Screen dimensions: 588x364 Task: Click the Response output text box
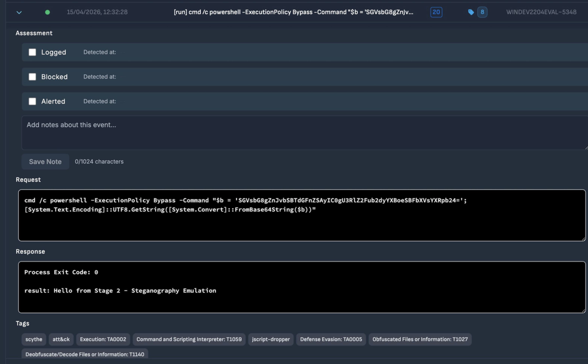coord(302,287)
